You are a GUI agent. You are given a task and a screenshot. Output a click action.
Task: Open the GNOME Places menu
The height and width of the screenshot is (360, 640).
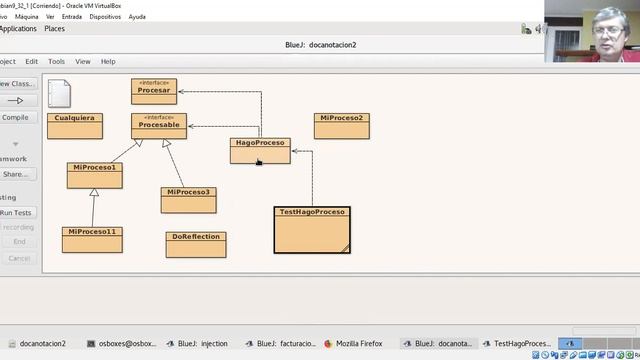click(55, 29)
